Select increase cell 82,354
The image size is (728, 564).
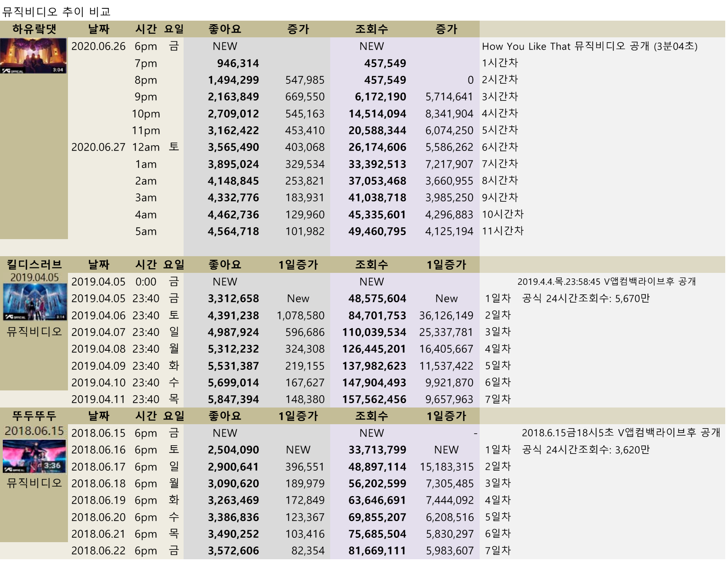(308, 550)
